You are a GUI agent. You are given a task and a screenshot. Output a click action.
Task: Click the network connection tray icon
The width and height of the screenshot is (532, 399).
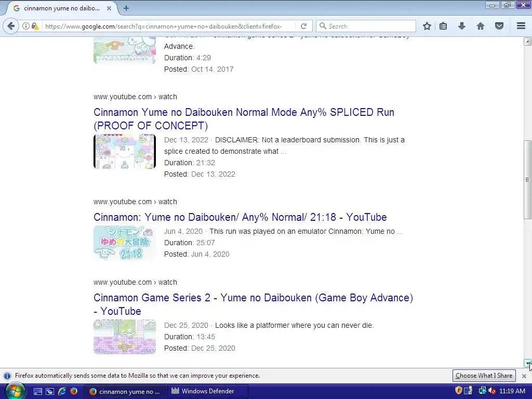point(482,391)
